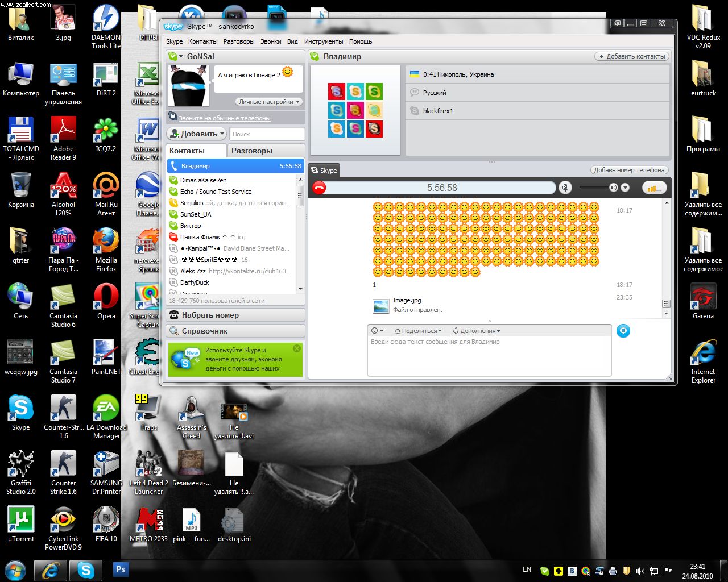Click Добавь номер телефона button

pos(629,170)
